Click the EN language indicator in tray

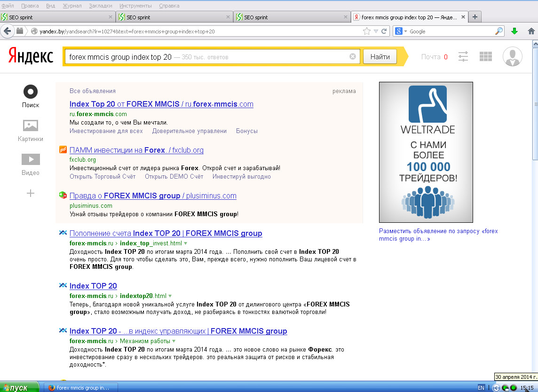coord(481,388)
